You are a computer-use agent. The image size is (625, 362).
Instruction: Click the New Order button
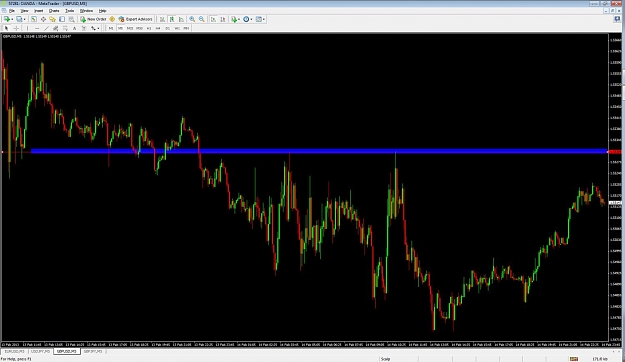click(x=93, y=19)
